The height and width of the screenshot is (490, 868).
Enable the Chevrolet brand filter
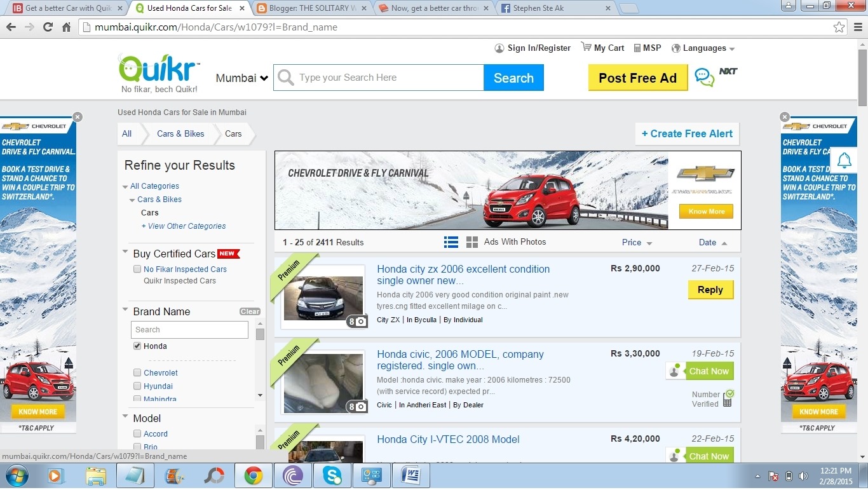pyautogui.click(x=137, y=372)
